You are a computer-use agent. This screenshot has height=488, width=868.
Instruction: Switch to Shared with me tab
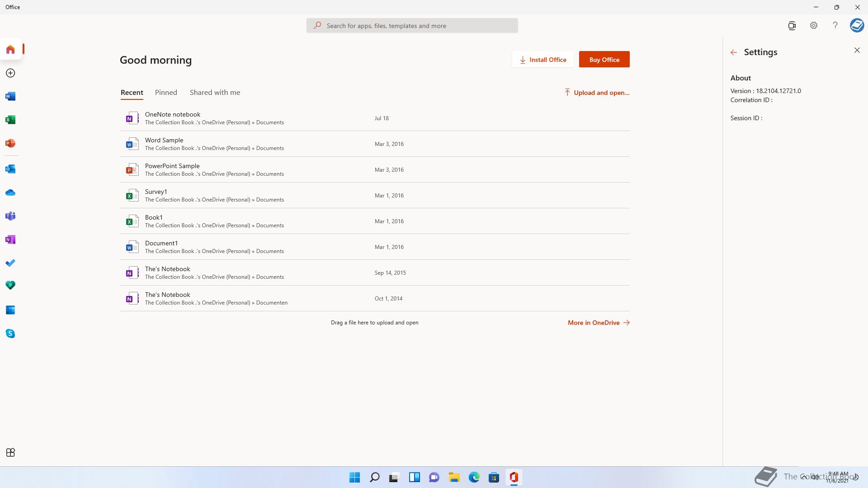[215, 93]
